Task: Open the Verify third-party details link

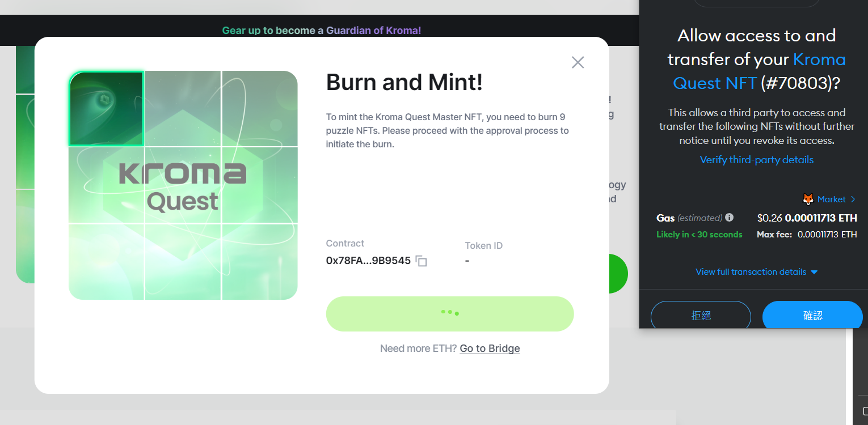Action: (x=756, y=160)
